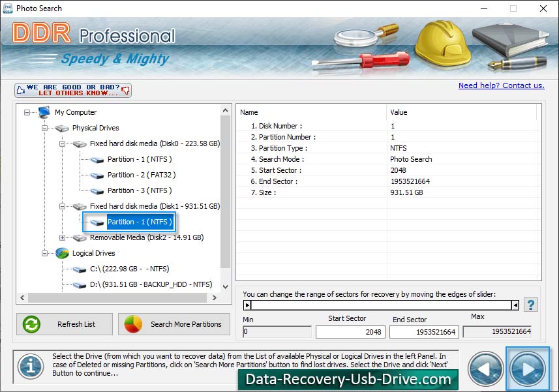
Task: Click the Removable Media Disk2 icon
Action: [80, 238]
